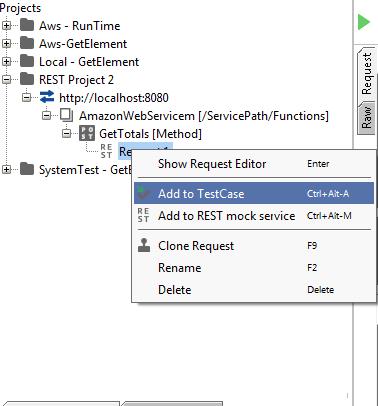Choose Add to TestCase from context menu

[254, 193]
